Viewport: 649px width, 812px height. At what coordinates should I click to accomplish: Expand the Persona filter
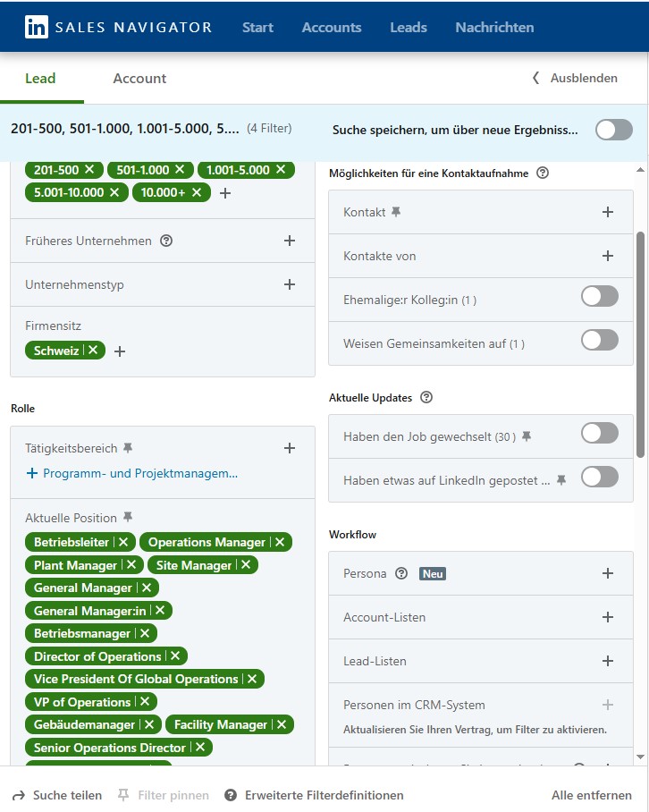608,573
